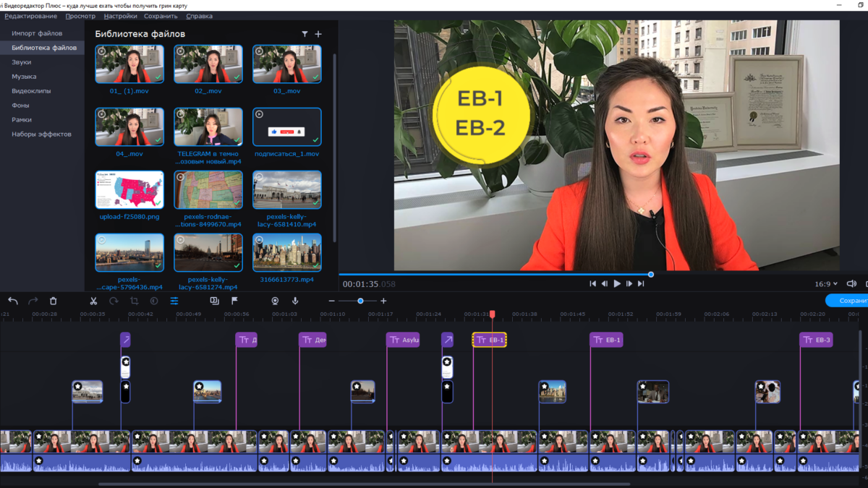Click the preview seek bar handle
The image size is (868, 488).
tap(651, 275)
